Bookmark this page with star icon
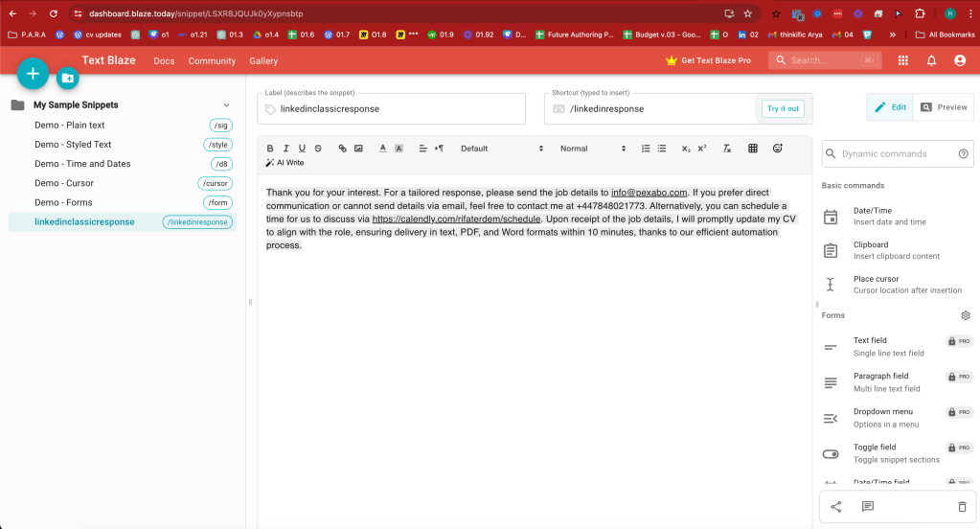980x529 pixels. [x=747, y=13]
